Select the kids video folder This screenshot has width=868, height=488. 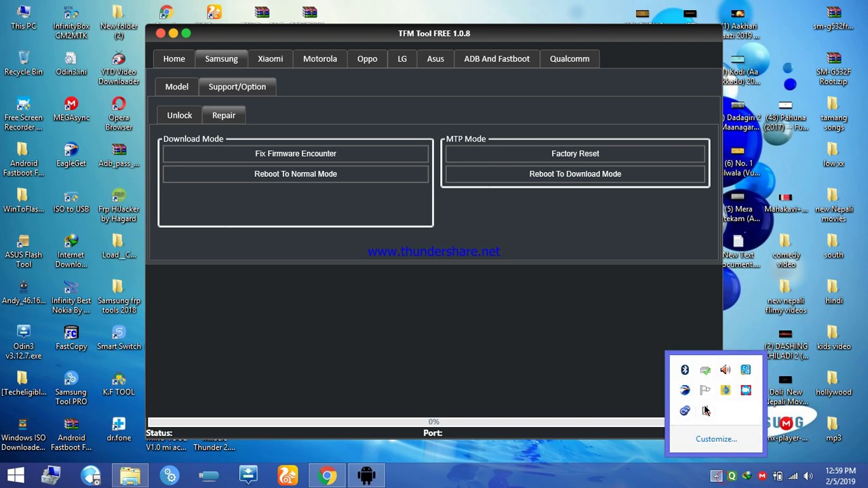[x=833, y=338]
